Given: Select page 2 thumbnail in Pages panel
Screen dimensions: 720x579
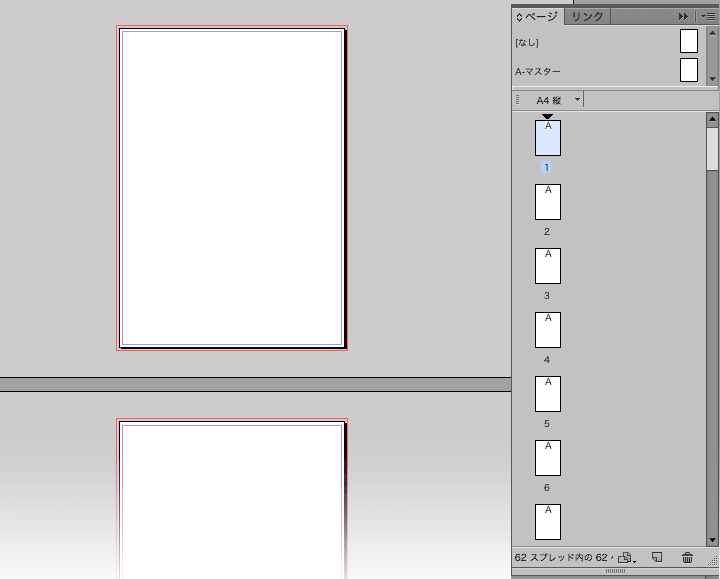Looking at the screenshot, I should (x=547, y=202).
